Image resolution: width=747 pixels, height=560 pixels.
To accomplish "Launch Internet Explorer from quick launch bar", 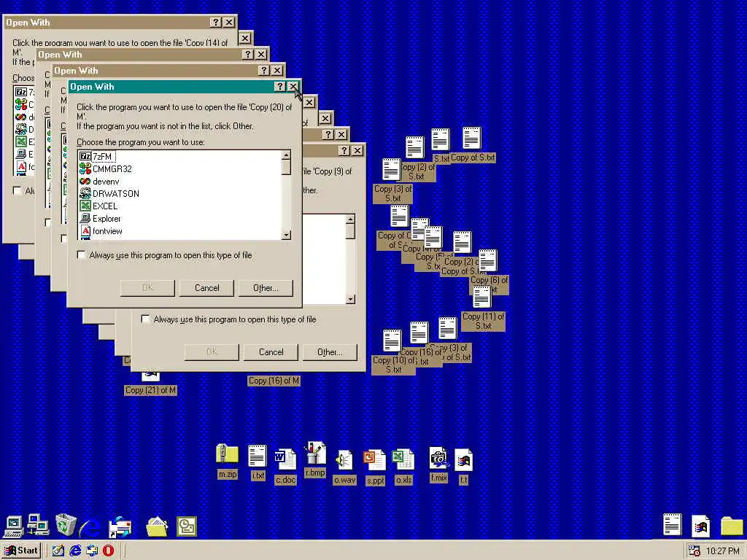I will 75,551.
